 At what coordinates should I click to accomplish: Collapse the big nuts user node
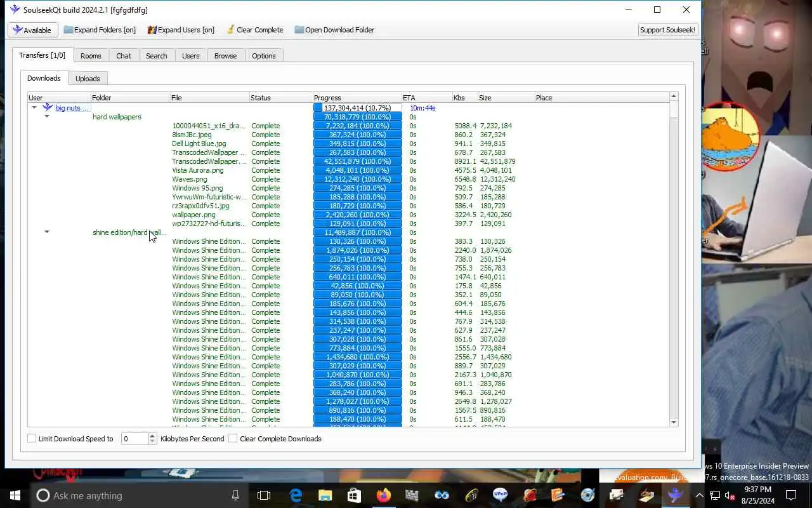pyautogui.click(x=34, y=107)
